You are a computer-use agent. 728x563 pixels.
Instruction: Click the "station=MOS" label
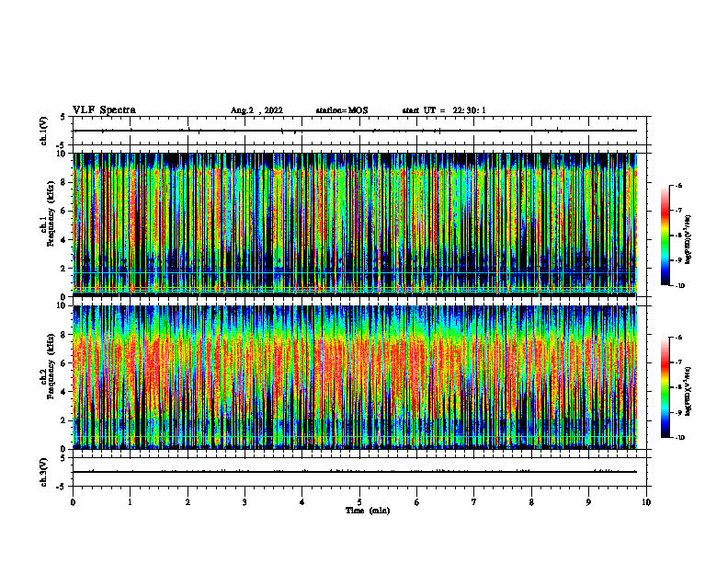tap(342, 110)
